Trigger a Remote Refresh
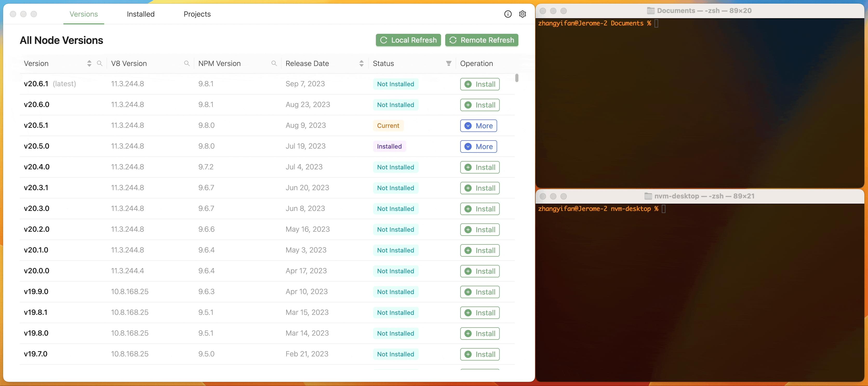 point(482,40)
